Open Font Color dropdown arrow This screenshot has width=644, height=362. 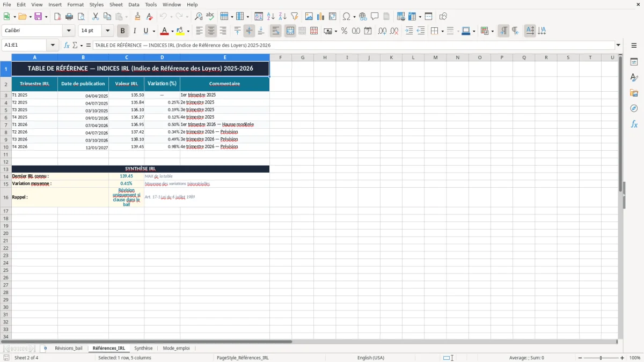tap(172, 31)
